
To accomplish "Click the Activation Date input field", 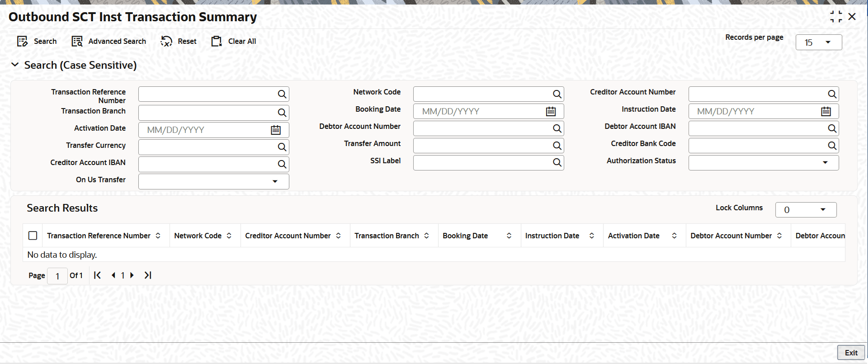I will point(214,130).
